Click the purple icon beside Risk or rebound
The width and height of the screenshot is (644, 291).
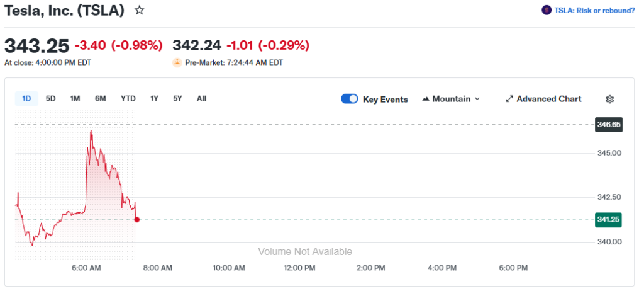(546, 10)
